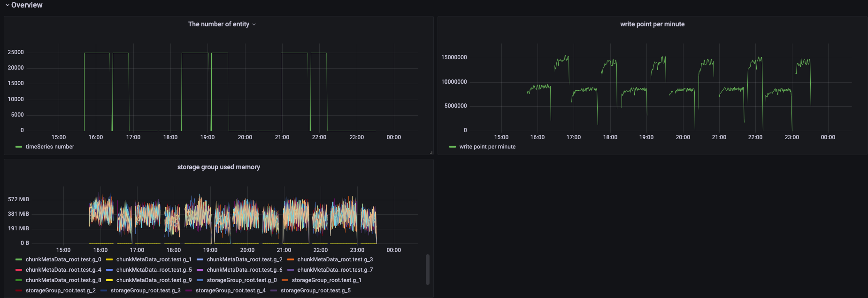Select the storageGroup_root.test.g_5 legend label
The height and width of the screenshot is (298, 868).
click(315, 290)
